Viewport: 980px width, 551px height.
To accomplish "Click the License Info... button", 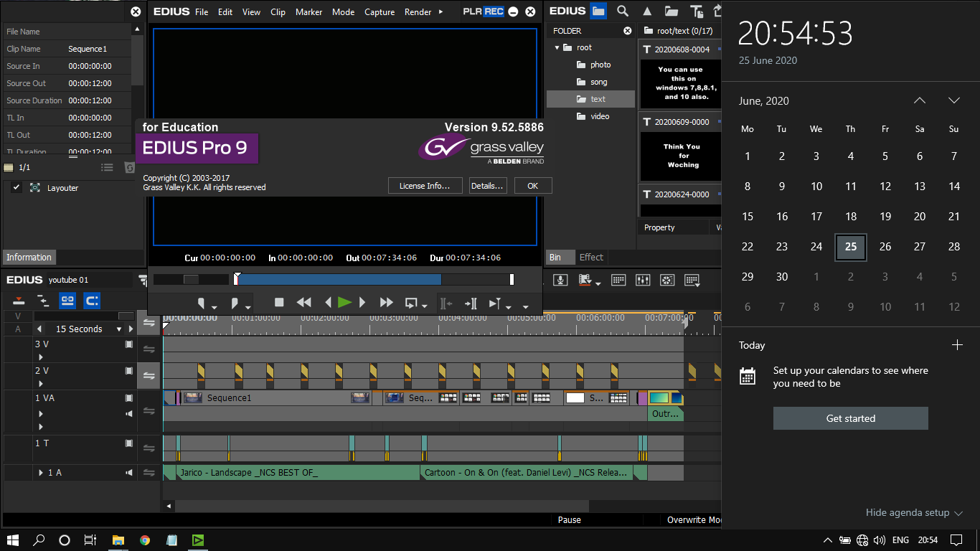I will pyautogui.click(x=425, y=186).
